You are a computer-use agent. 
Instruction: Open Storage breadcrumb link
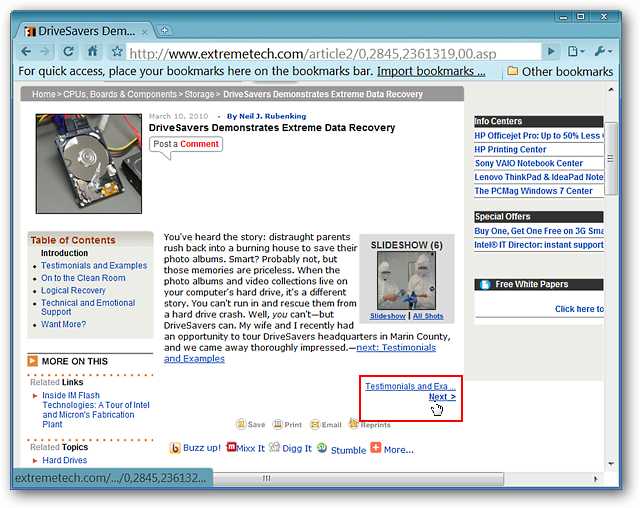coord(199,94)
